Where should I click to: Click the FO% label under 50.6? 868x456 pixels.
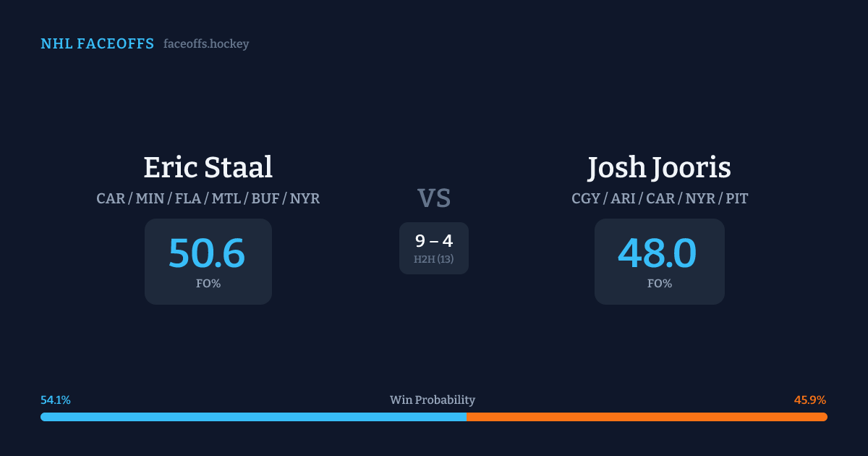[x=208, y=284]
